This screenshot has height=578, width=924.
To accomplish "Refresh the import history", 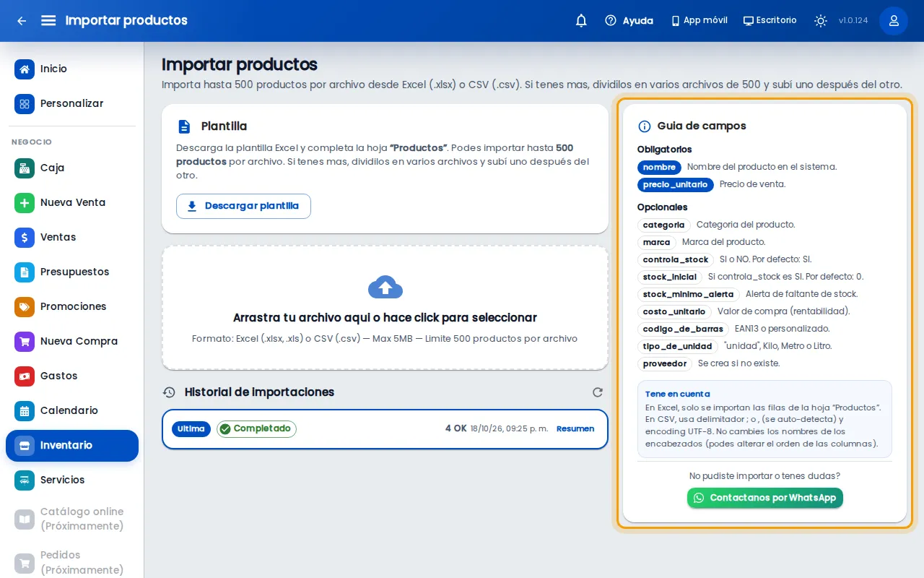I will 598,392.
